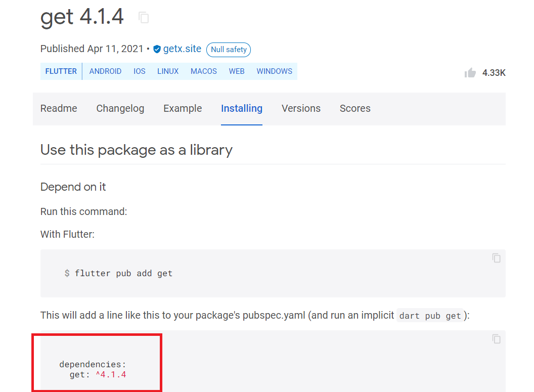The image size is (534, 392).
Task: Click the 'get 4.1.4' package title
Action: pyautogui.click(x=82, y=17)
